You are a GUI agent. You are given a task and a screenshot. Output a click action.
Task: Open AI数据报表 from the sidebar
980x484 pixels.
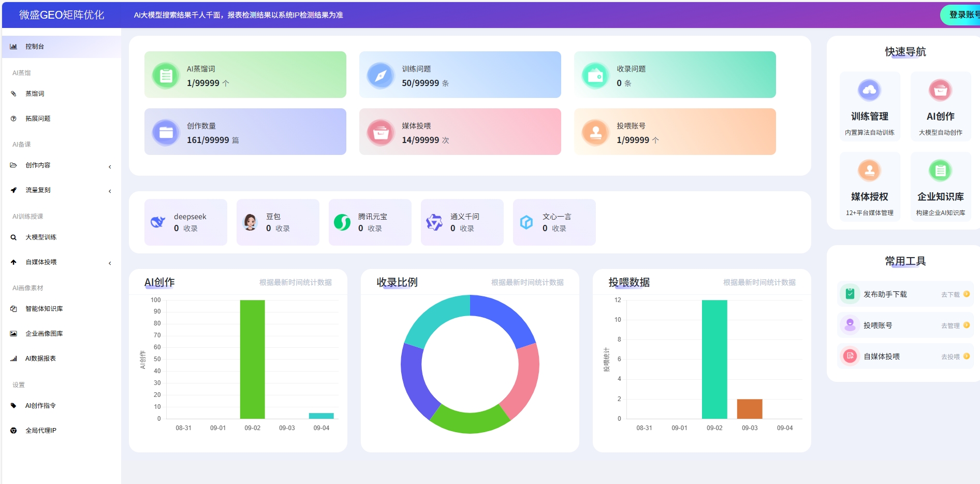(x=40, y=359)
